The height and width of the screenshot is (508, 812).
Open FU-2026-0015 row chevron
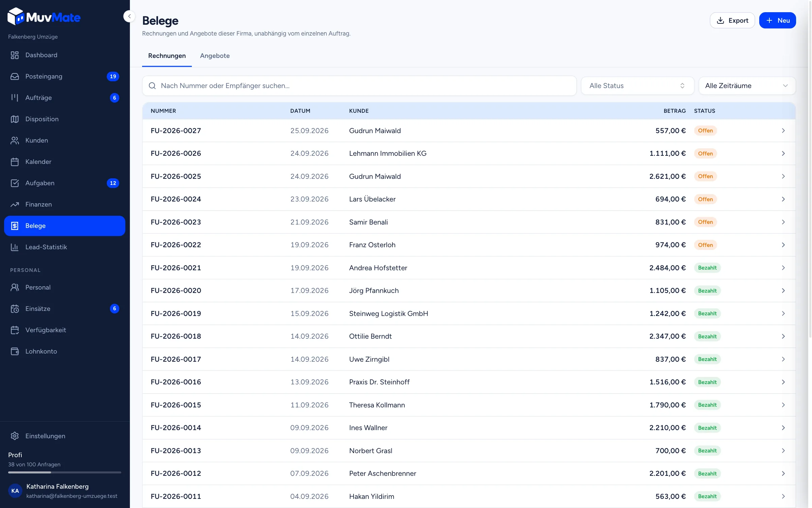pyautogui.click(x=783, y=405)
